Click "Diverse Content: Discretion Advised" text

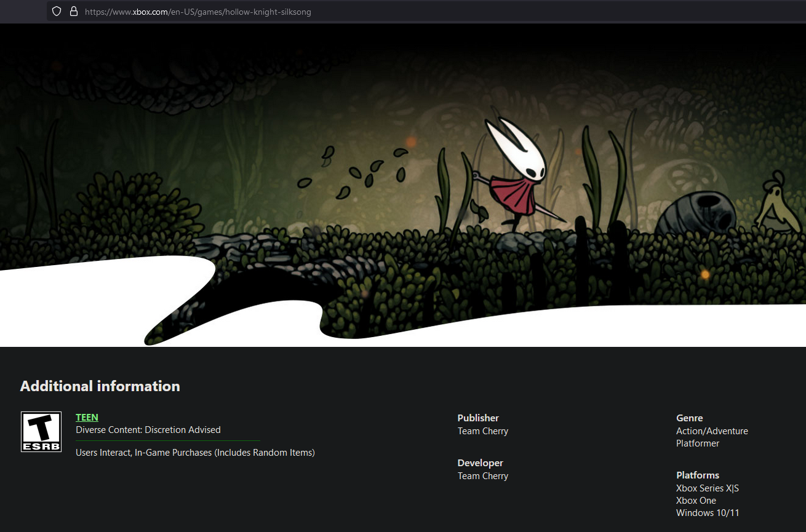tap(148, 430)
